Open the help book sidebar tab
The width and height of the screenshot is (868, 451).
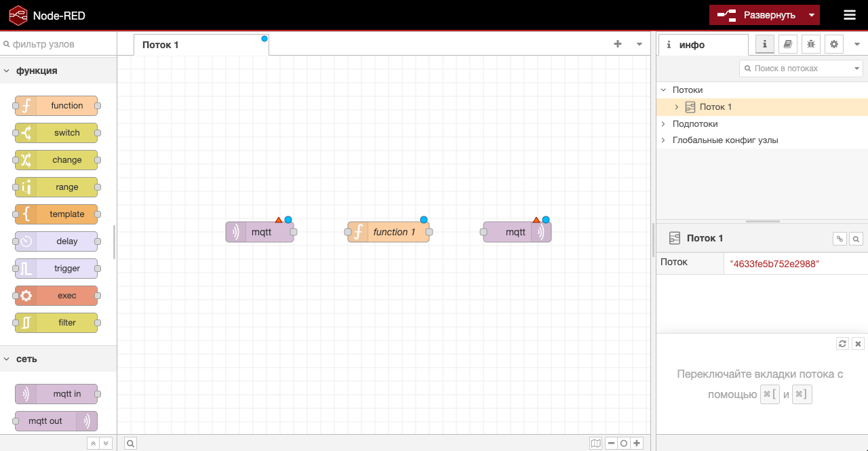tap(787, 44)
